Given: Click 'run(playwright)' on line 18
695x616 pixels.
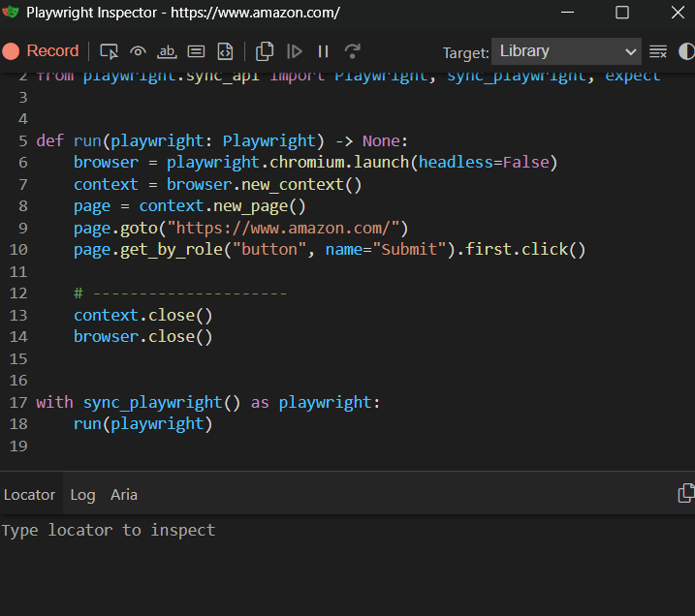Looking at the screenshot, I should coord(143,424).
